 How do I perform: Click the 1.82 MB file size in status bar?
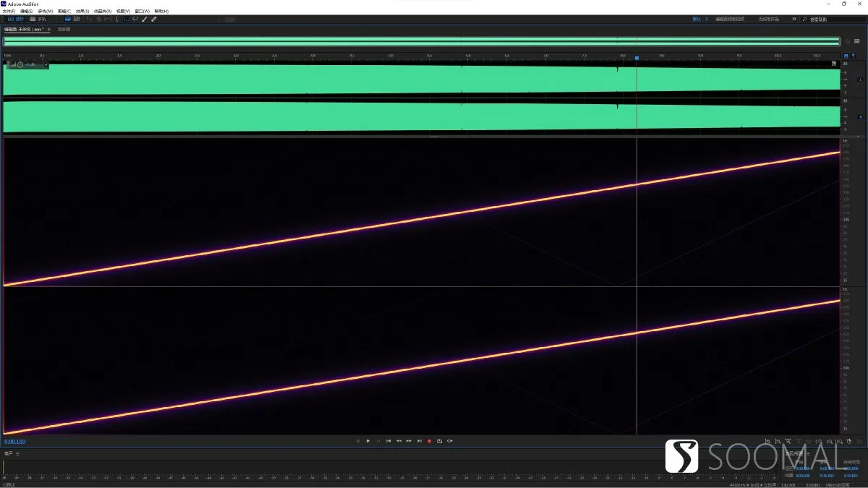788,484
